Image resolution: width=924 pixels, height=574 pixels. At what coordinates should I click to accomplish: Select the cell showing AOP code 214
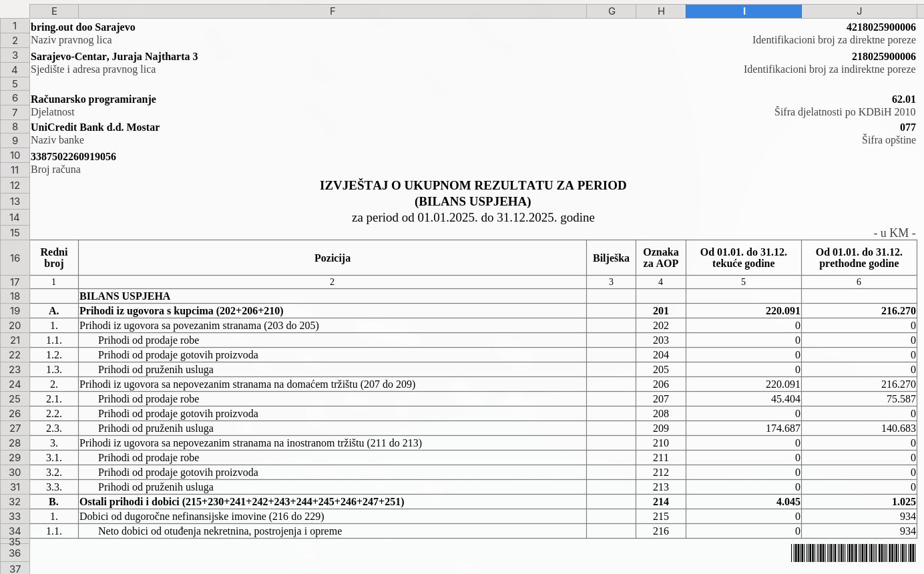point(660,502)
